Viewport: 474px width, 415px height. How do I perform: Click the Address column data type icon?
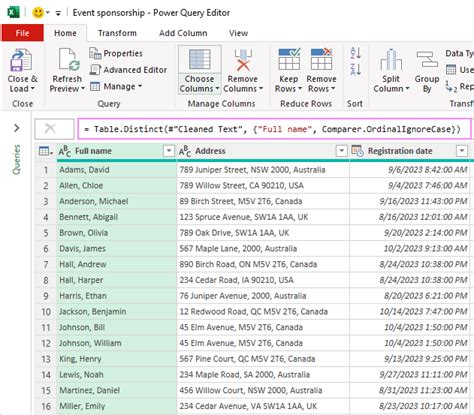click(x=185, y=151)
